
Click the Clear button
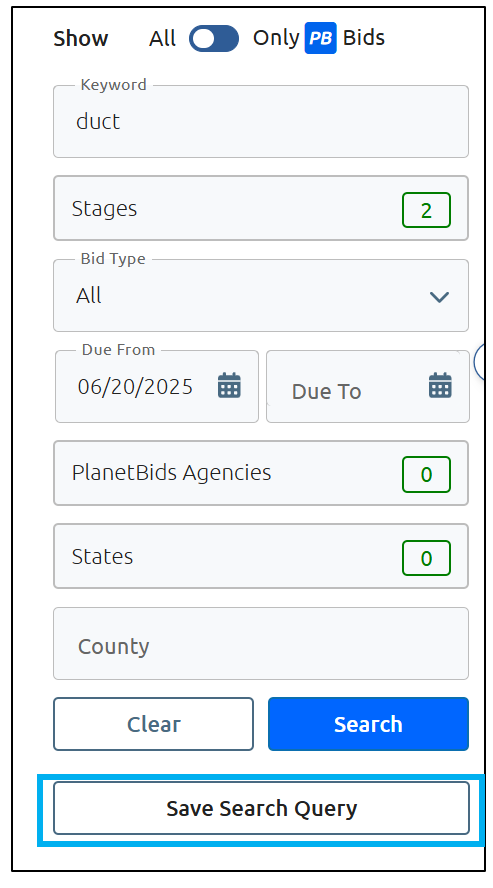tap(153, 724)
